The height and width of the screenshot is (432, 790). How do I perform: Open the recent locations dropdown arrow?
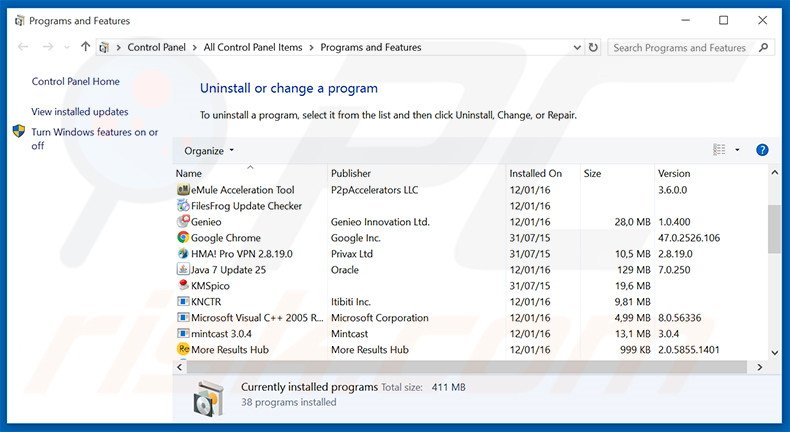pyautogui.click(x=67, y=47)
